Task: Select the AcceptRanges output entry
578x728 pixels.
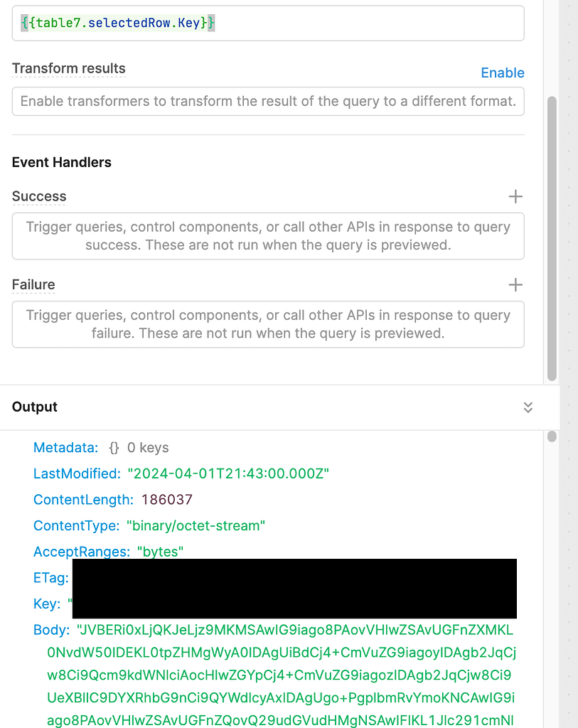Action: [x=108, y=552]
